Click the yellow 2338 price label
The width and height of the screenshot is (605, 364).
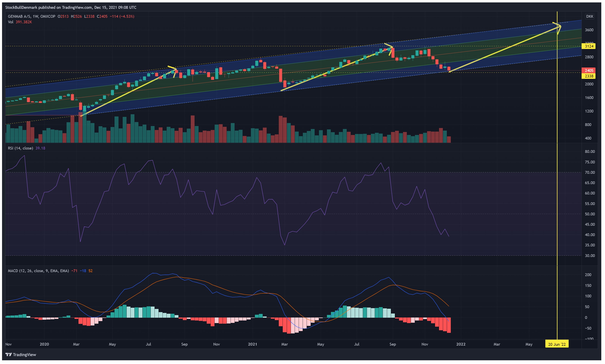[x=589, y=76]
